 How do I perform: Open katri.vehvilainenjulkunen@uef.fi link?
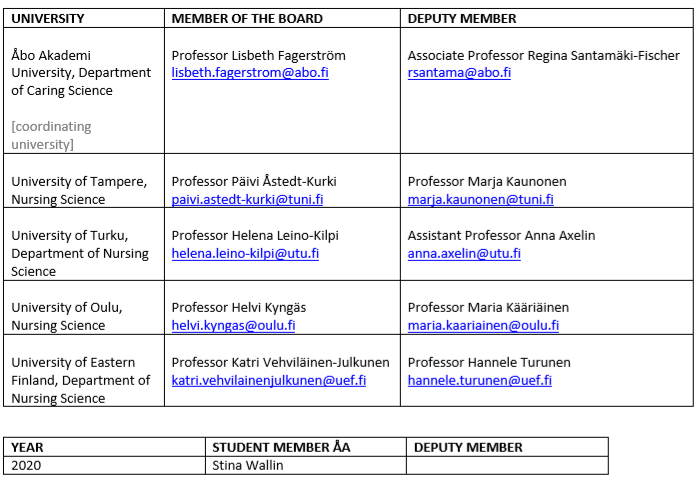pyautogui.click(x=269, y=380)
